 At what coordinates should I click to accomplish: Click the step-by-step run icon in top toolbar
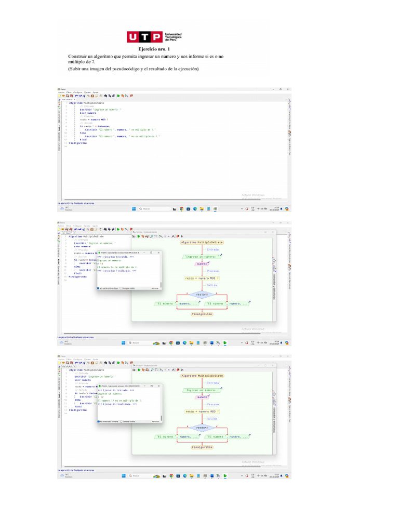click(x=122, y=96)
